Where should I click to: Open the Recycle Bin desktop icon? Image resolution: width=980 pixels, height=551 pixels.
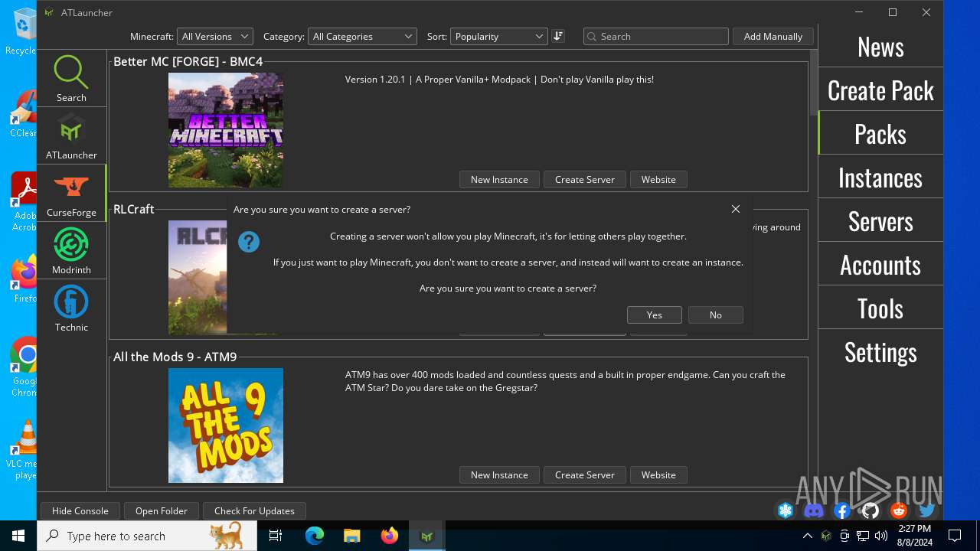pos(24,32)
